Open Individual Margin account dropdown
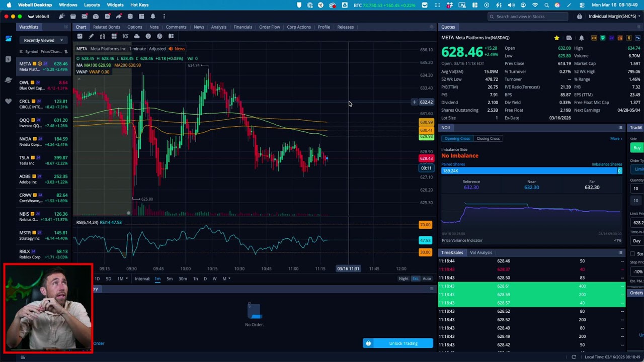Image resolution: width=644 pixels, height=362 pixels. coord(614,17)
